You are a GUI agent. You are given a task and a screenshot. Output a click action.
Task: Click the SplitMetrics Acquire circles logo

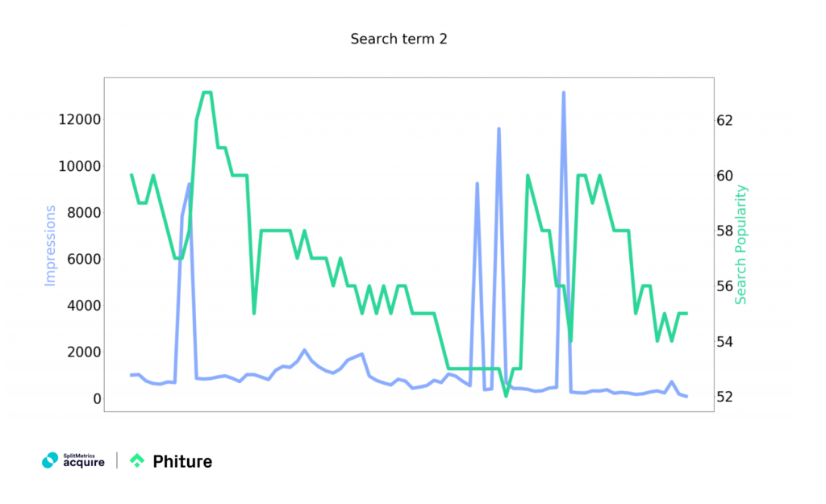(49, 460)
